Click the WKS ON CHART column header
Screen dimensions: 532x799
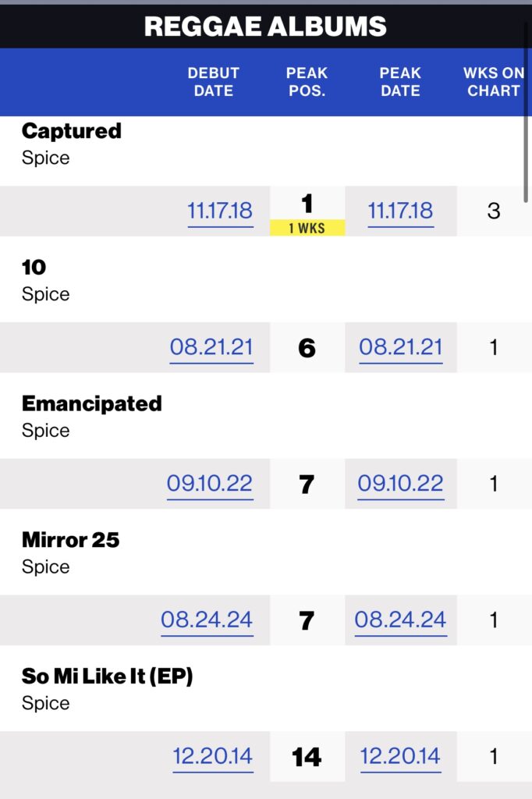click(493, 82)
